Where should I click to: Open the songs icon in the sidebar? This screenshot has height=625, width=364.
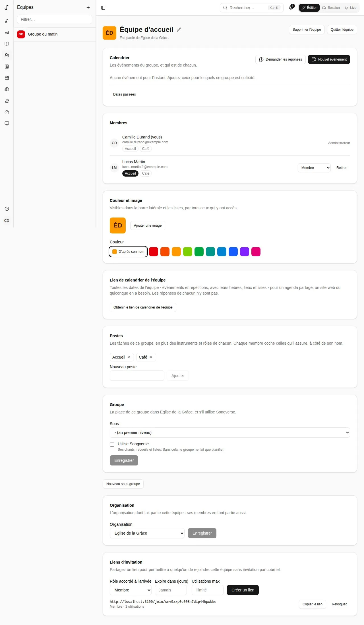[7, 21]
